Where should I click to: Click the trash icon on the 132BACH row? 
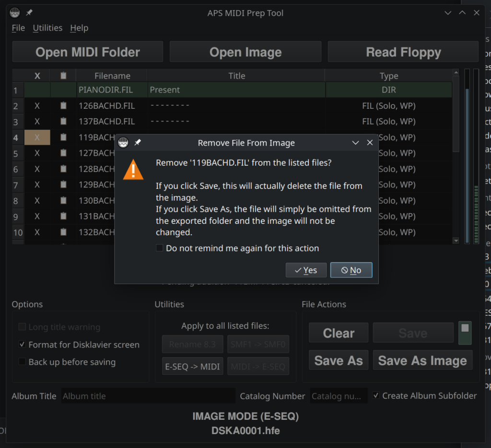63,232
